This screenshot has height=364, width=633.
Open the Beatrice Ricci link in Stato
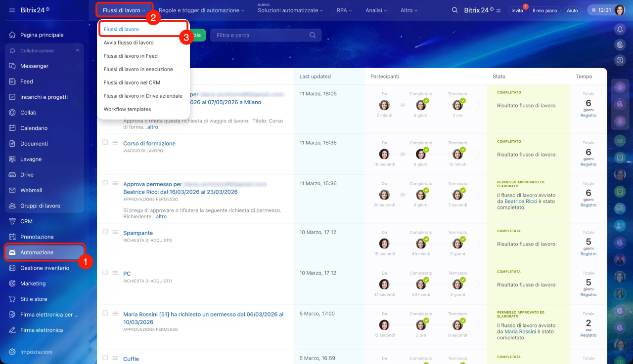point(521,202)
